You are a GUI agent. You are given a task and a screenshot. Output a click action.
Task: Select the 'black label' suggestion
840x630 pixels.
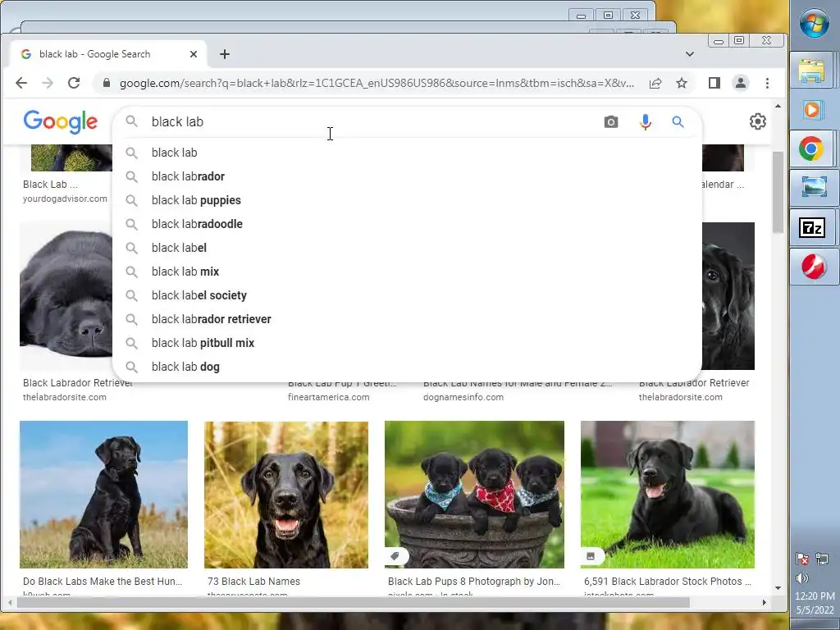point(407,248)
